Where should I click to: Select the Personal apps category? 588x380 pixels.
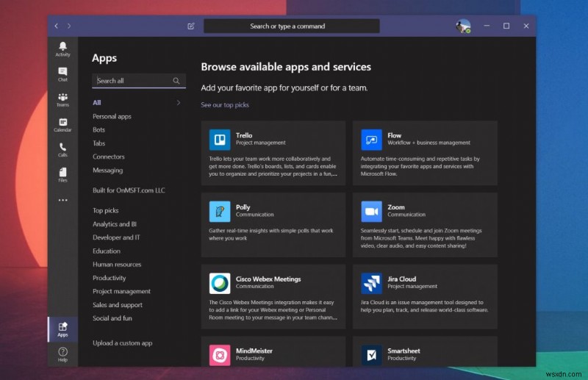pyautogui.click(x=112, y=116)
